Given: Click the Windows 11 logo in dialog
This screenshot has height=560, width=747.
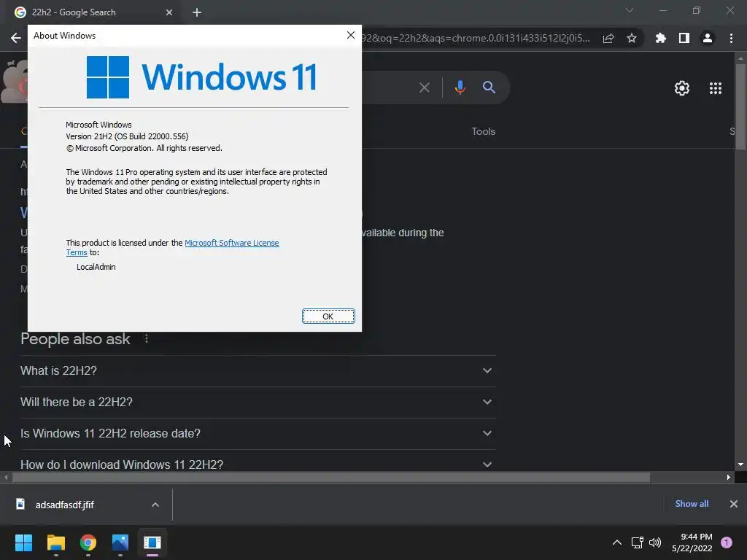Looking at the screenshot, I should [x=201, y=77].
